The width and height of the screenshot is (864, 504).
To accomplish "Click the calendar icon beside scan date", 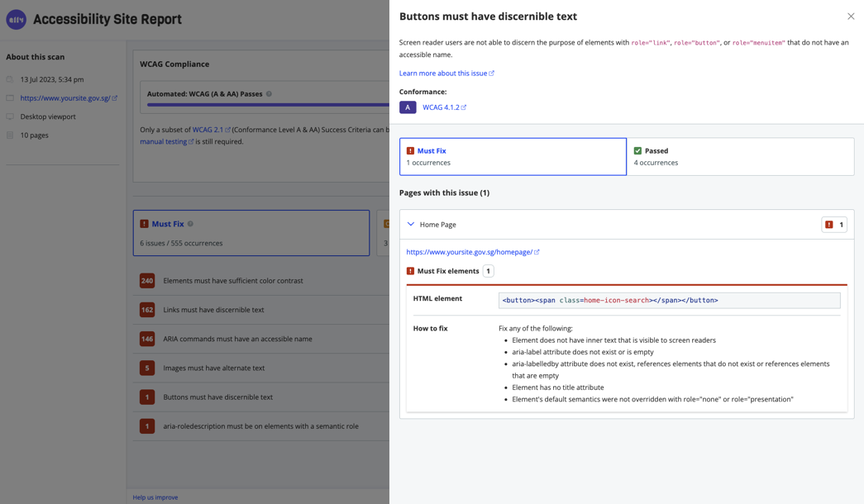I will 10,79.
